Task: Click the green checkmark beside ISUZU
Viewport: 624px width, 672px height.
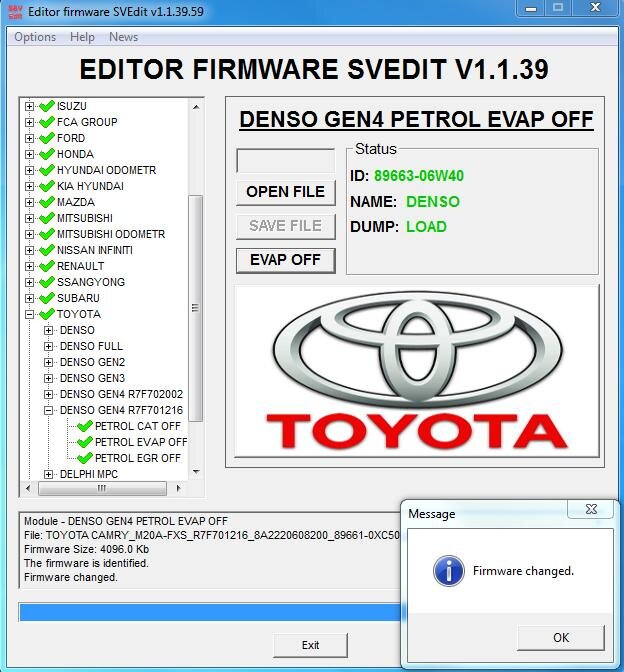Action: click(47, 106)
